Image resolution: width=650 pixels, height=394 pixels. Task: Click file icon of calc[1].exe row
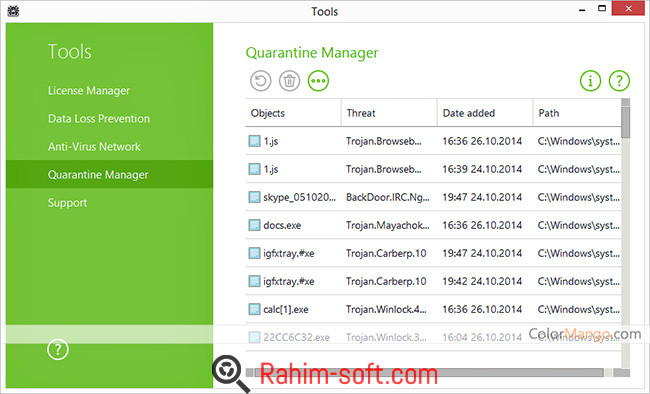[254, 309]
